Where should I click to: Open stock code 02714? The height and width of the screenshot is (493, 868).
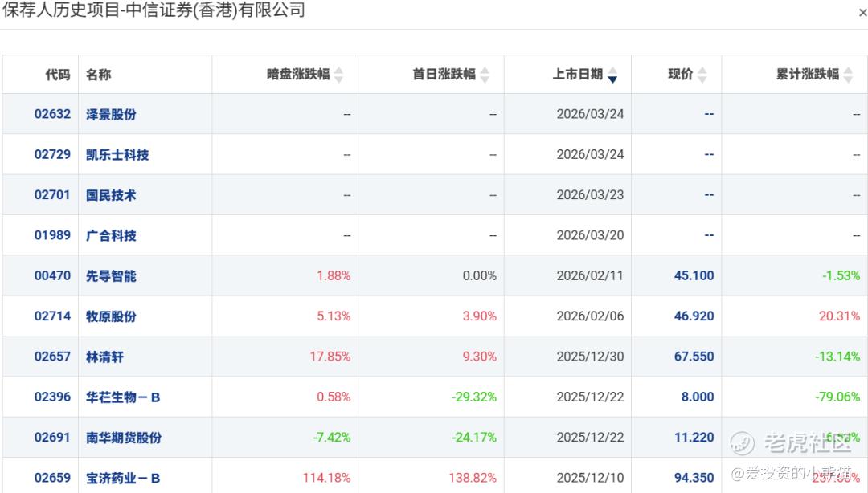(52, 316)
